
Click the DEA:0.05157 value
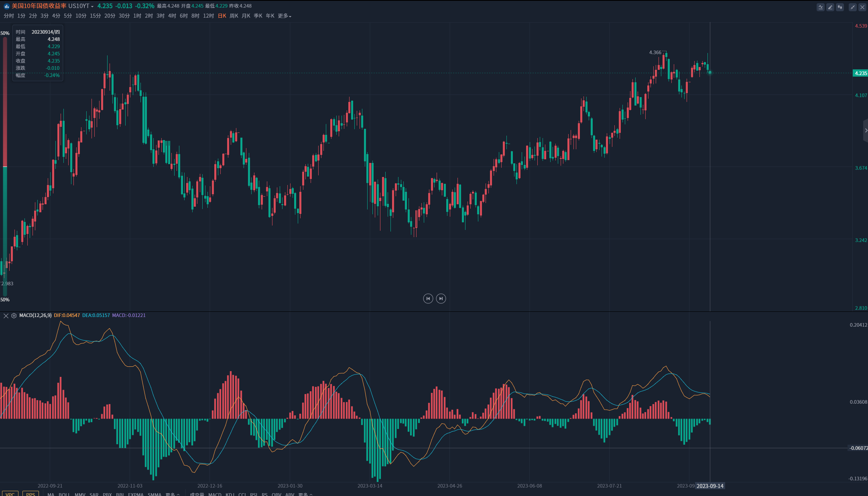(x=96, y=315)
